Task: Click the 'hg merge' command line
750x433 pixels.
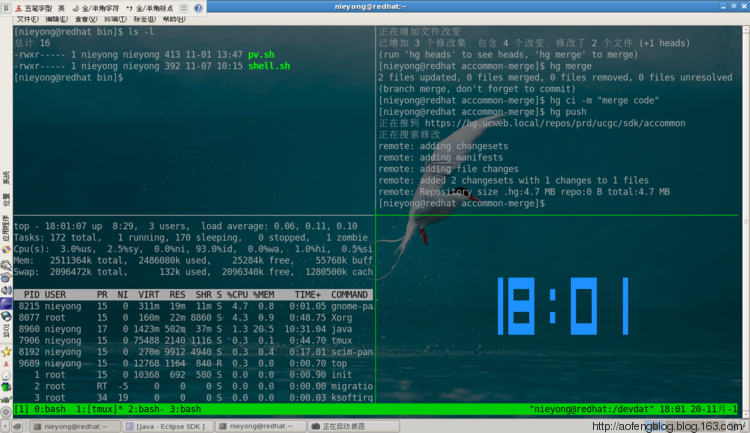Action: (x=485, y=66)
